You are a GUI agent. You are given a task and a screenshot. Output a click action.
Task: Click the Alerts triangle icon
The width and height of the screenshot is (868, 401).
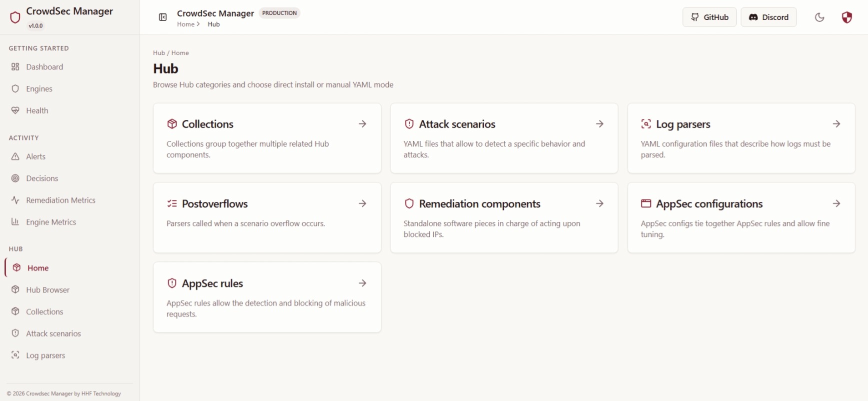click(x=16, y=156)
